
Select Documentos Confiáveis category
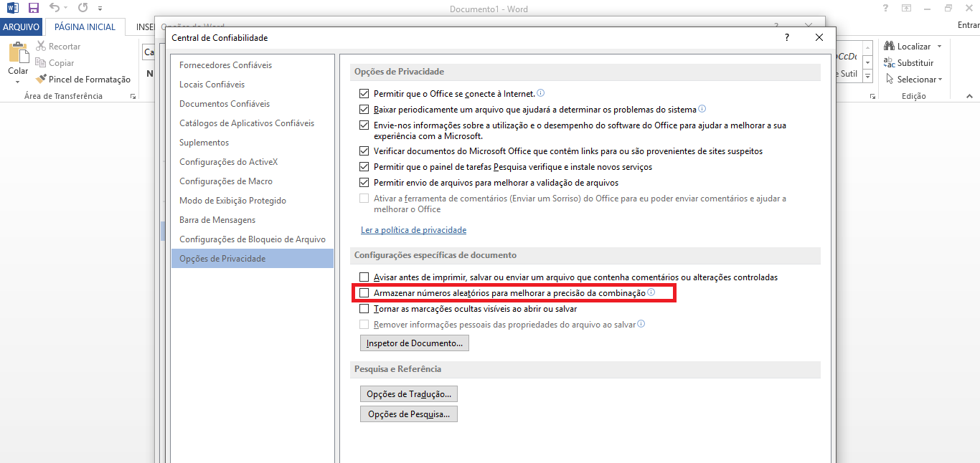[x=253, y=104]
